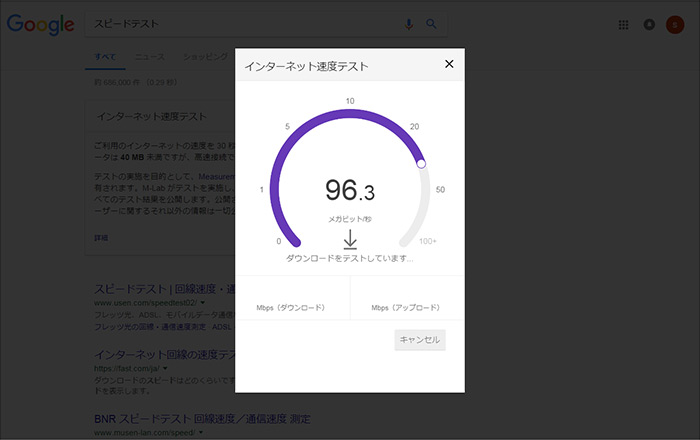This screenshot has width=700, height=440.
Task: Click the Google logo
Action: pyautogui.click(x=41, y=25)
